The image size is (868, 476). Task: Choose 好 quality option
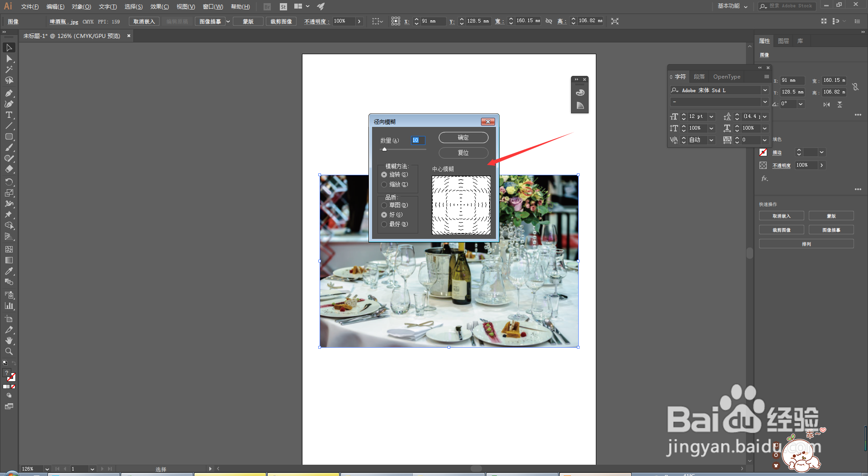click(384, 215)
